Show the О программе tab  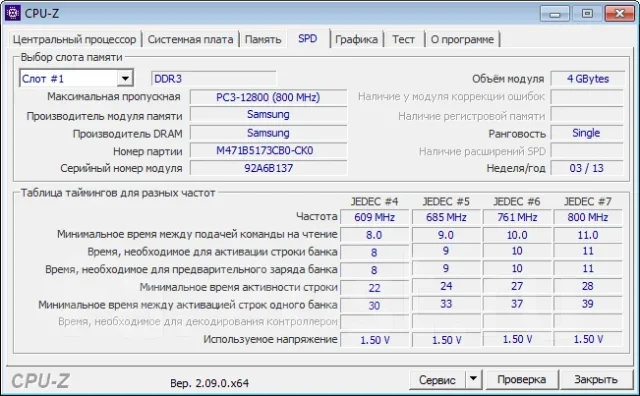(462, 40)
